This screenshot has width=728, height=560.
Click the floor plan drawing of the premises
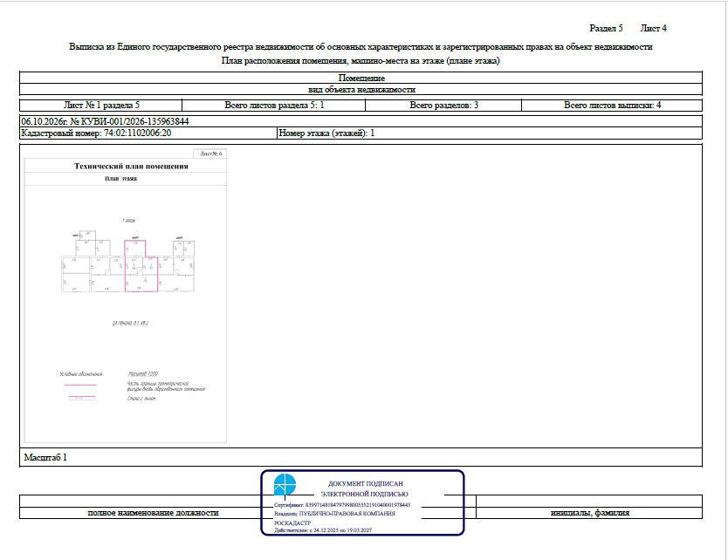pyautogui.click(x=128, y=262)
